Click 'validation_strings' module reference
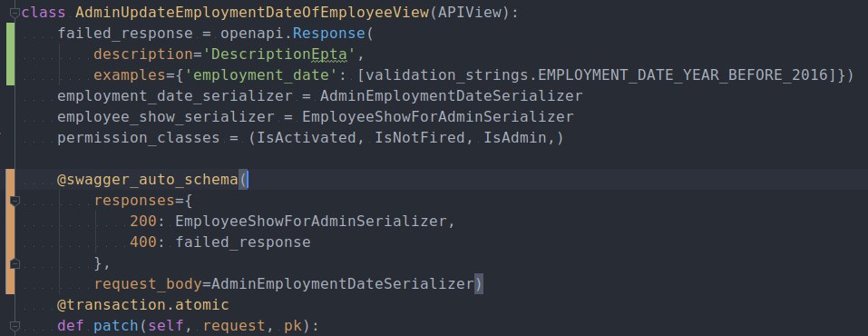This screenshot has height=336, width=868. 447,74
